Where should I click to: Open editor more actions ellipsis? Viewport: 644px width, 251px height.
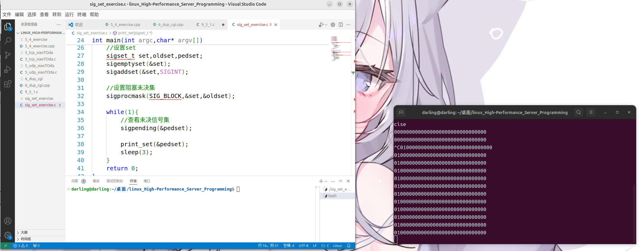348,25
